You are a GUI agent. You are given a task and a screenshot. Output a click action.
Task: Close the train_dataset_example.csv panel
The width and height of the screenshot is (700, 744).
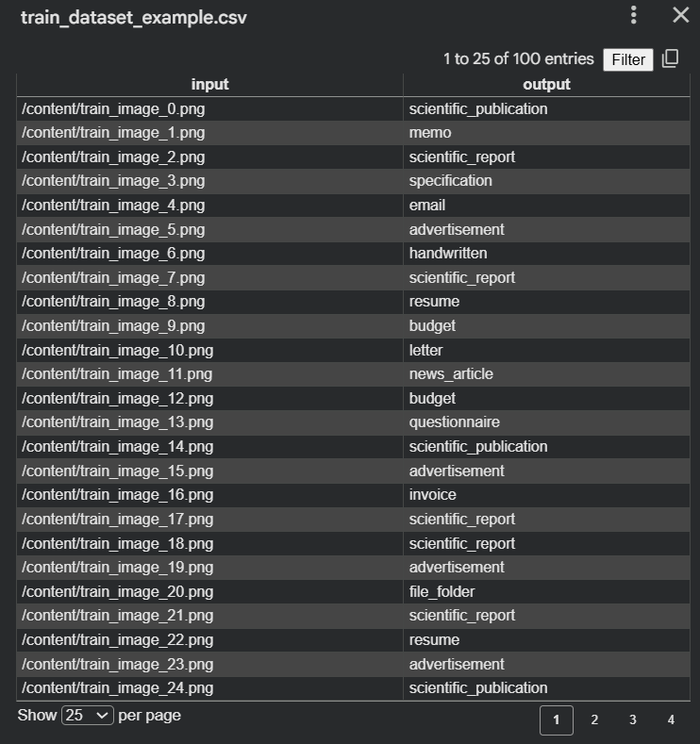tap(680, 15)
